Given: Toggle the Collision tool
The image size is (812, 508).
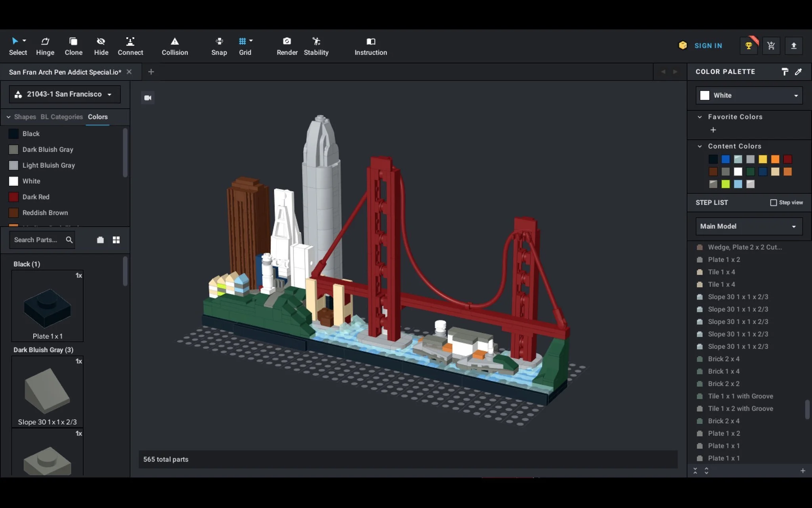Looking at the screenshot, I should pyautogui.click(x=174, y=46).
